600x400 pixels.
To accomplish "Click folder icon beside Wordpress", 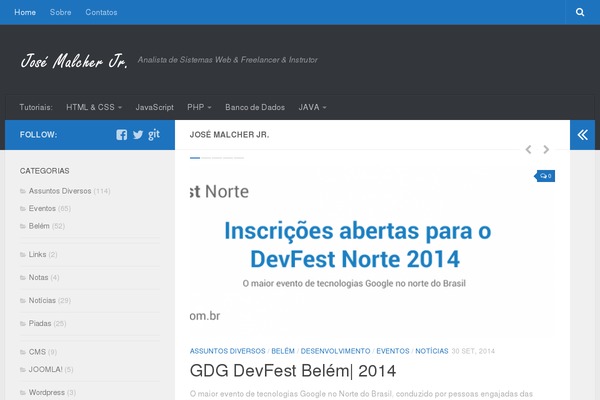I will (x=23, y=392).
